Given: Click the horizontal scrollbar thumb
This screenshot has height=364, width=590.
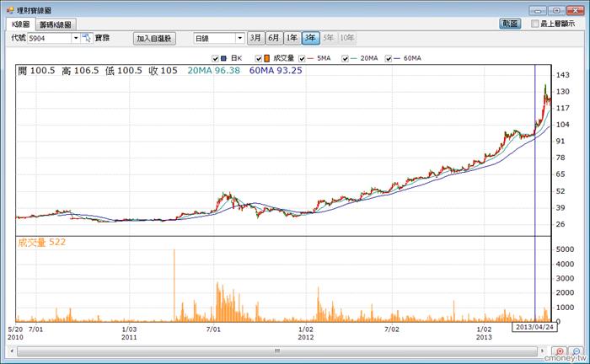Looking at the screenshot, I should pos(277,351).
